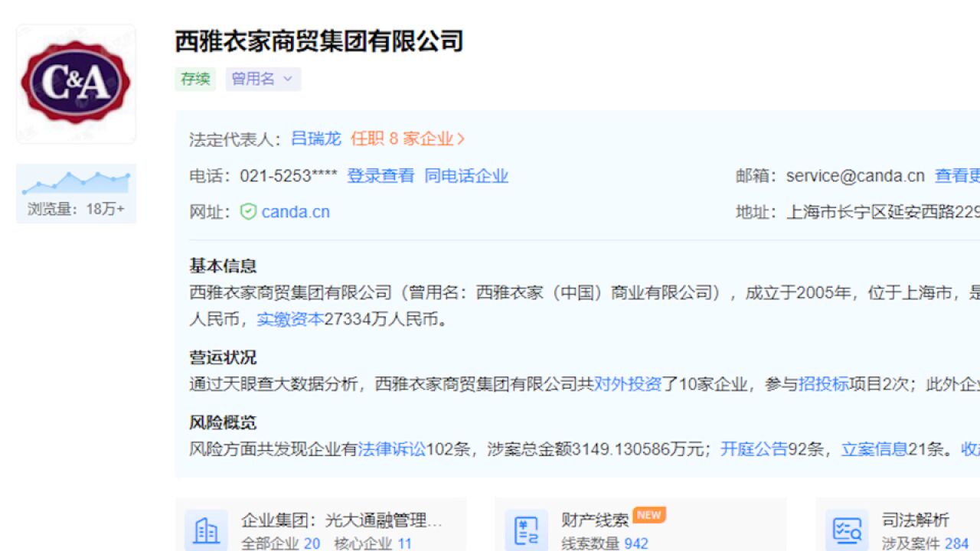The image size is (980, 551).
Task: Click 浏览量: 18万+ text
Action: point(76,209)
